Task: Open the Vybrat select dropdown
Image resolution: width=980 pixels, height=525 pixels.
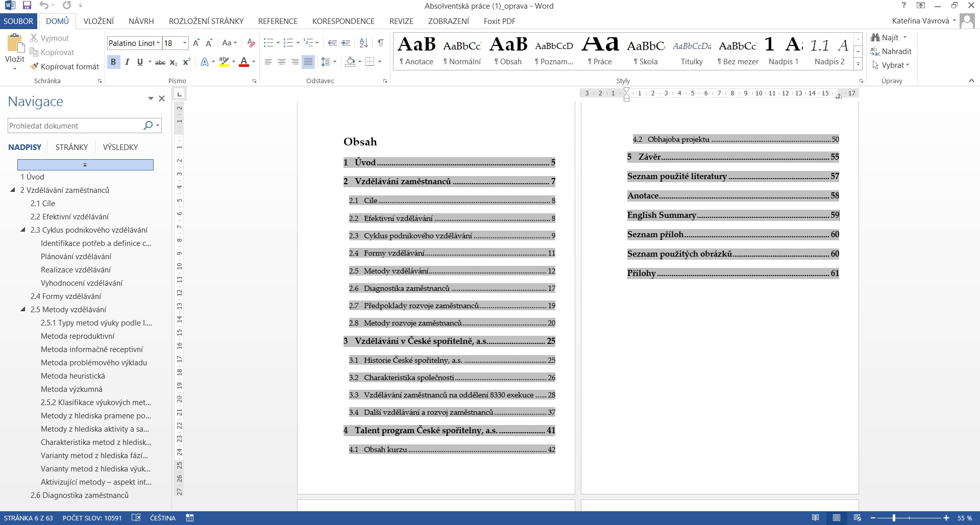Action: [891, 65]
